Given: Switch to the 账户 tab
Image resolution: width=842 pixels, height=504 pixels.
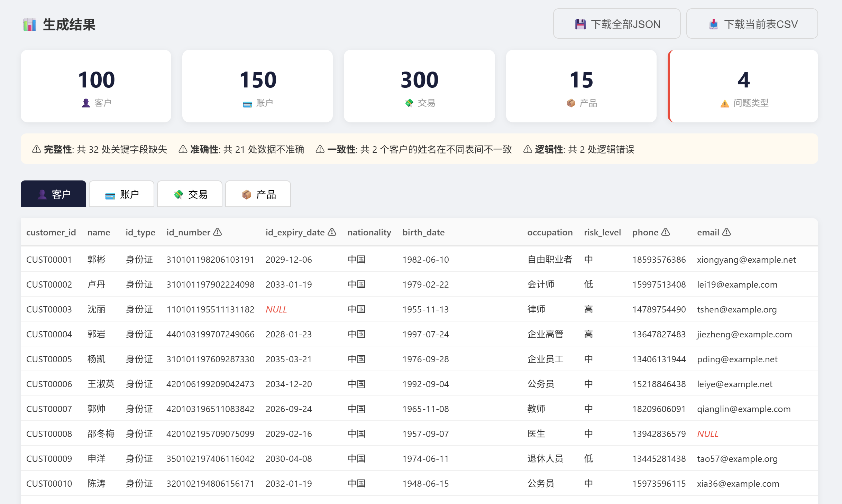Looking at the screenshot, I should pyautogui.click(x=121, y=194).
